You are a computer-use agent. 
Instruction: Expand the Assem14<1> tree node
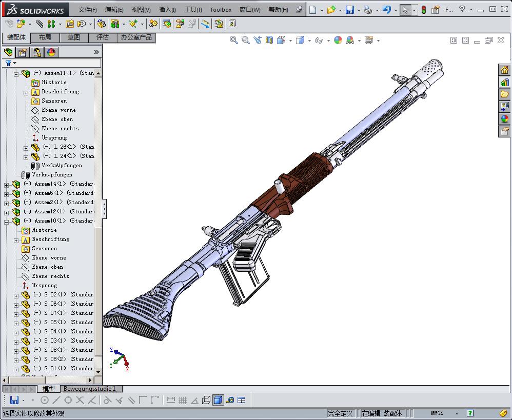[x=6, y=184]
